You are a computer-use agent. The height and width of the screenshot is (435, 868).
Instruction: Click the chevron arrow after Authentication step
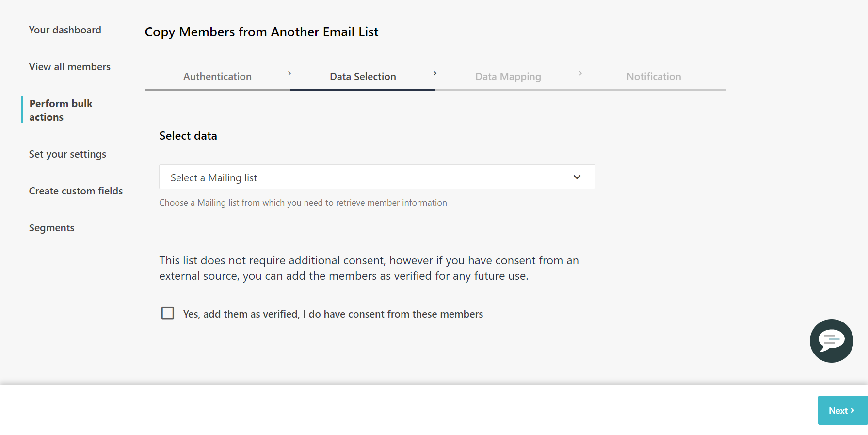tap(289, 73)
